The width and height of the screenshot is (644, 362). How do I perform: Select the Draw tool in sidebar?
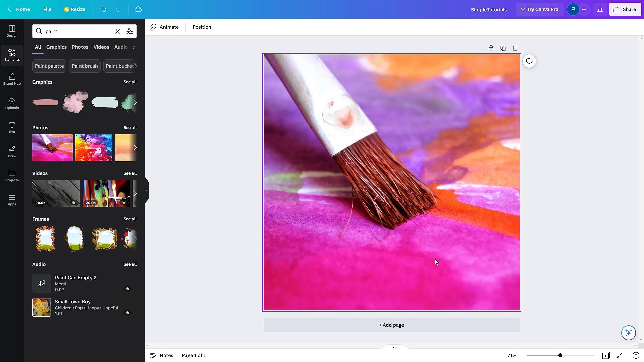click(12, 152)
